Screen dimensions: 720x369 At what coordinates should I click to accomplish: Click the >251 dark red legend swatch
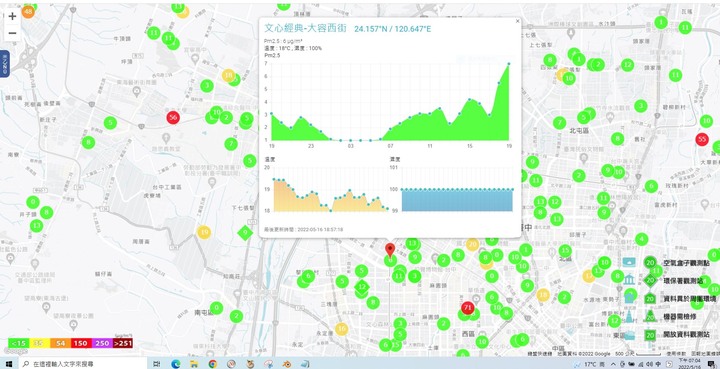[123, 343]
